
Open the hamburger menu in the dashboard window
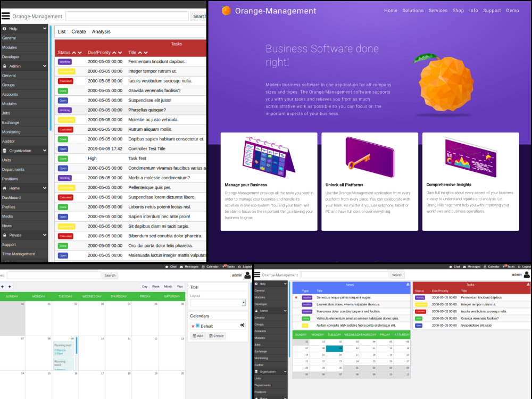tap(257, 275)
